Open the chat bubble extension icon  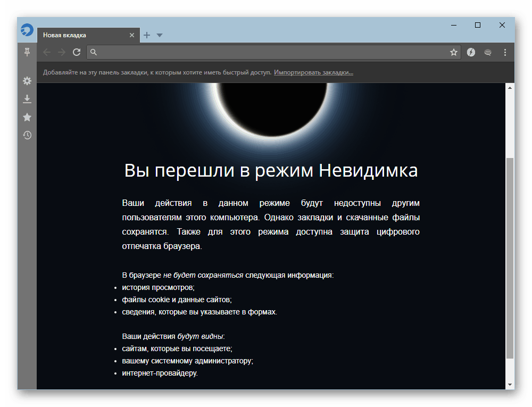coord(488,52)
